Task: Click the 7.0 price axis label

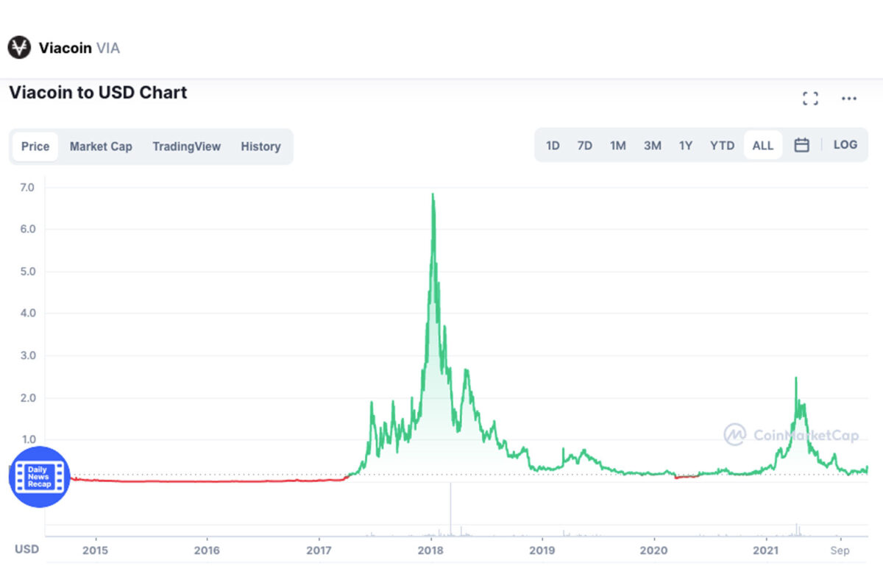Action: 26,188
